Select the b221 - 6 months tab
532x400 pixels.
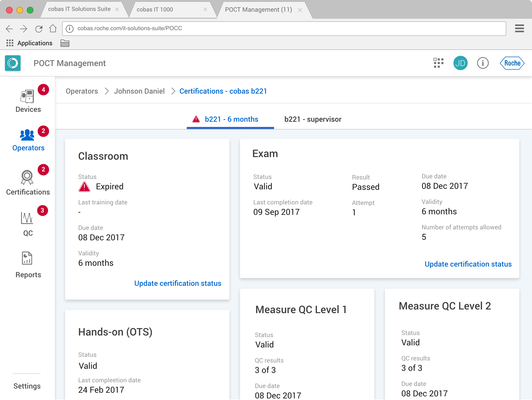pos(231,119)
